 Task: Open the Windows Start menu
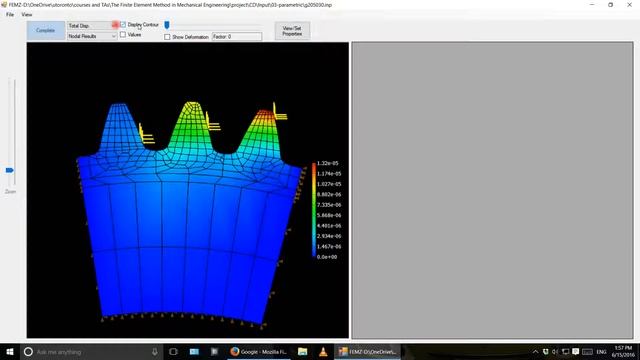pyautogui.click(x=10, y=352)
